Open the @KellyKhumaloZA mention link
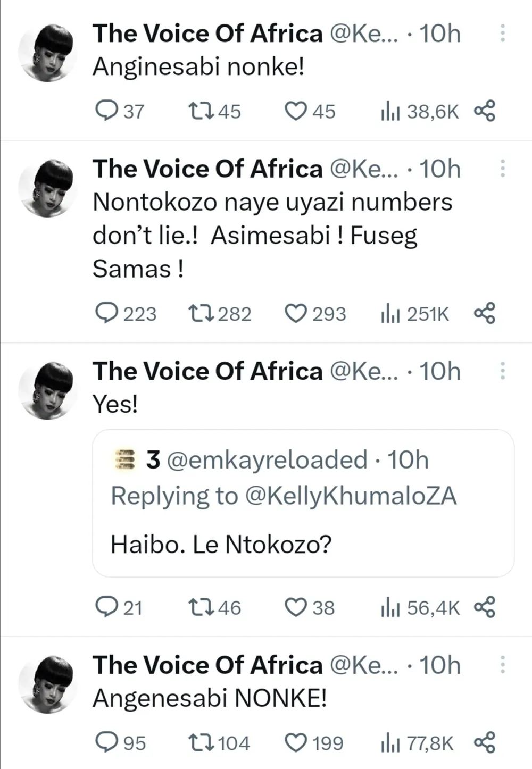The width and height of the screenshot is (532, 769). tap(351, 496)
